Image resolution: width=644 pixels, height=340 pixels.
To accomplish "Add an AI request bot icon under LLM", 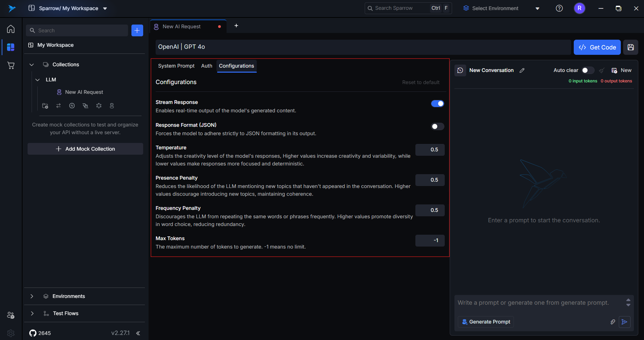I will point(112,106).
